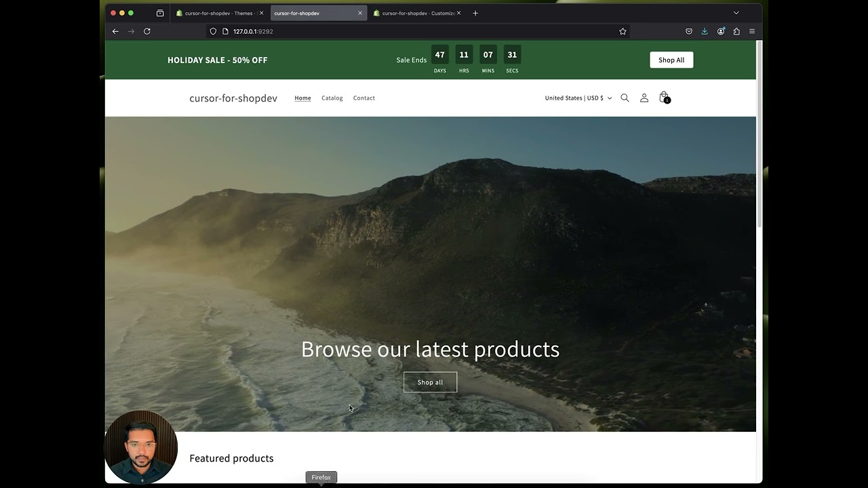Image resolution: width=868 pixels, height=488 pixels.
Task: Click the back navigation arrow
Action: pyautogui.click(x=115, y=31)
